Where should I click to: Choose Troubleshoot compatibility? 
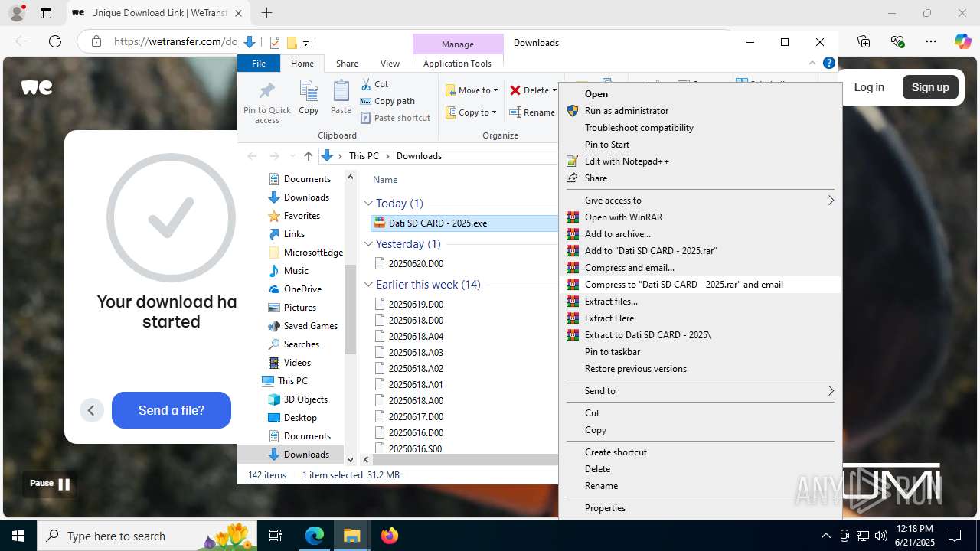coord(700,128)
